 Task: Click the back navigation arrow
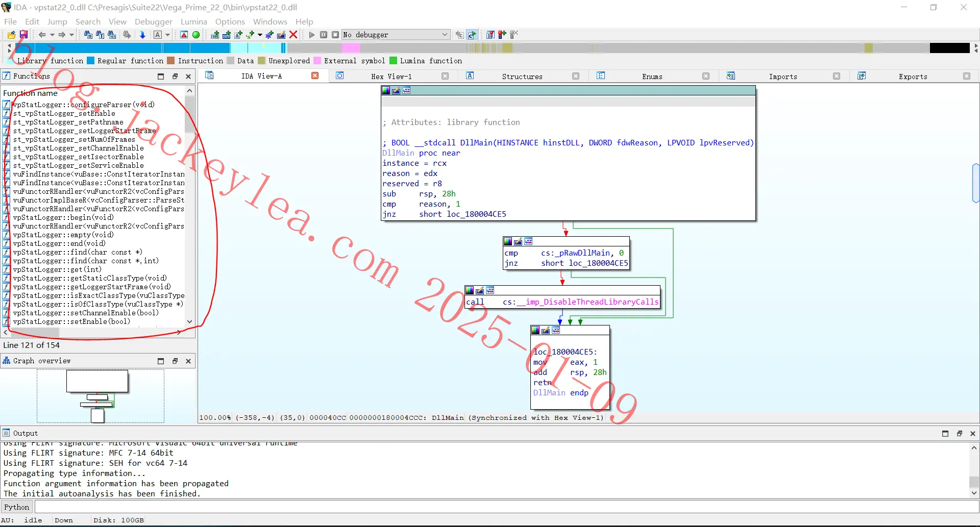click(x=42, y=35)
